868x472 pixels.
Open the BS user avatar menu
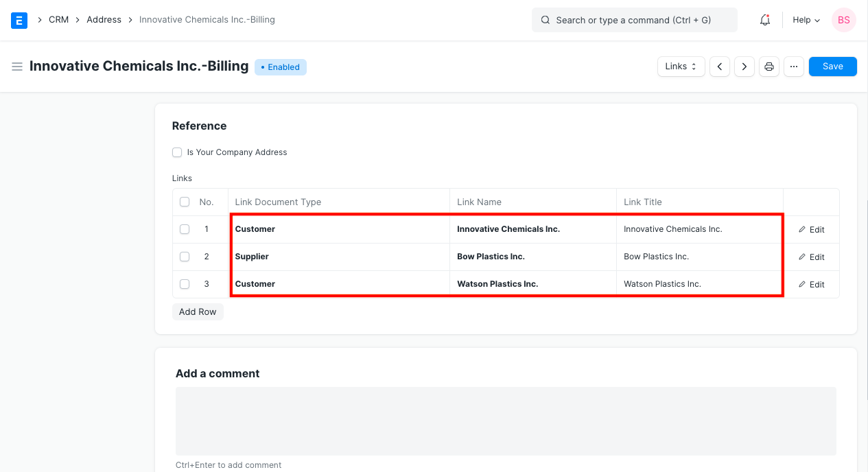coord(843,20)
